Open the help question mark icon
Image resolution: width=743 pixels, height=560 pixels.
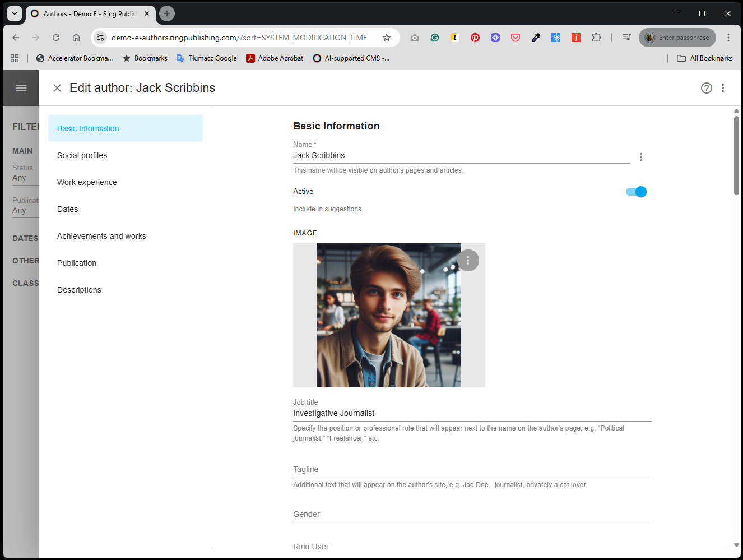pos(706,88)
